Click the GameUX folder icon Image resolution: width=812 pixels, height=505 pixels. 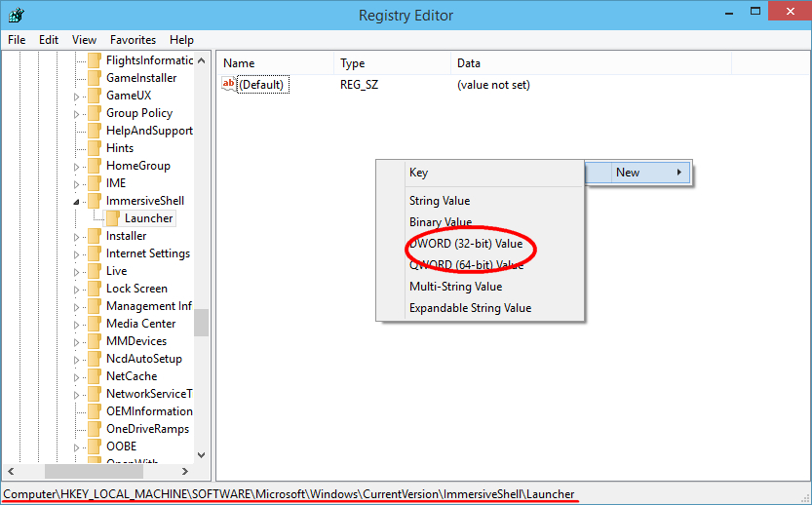point(95,96)
